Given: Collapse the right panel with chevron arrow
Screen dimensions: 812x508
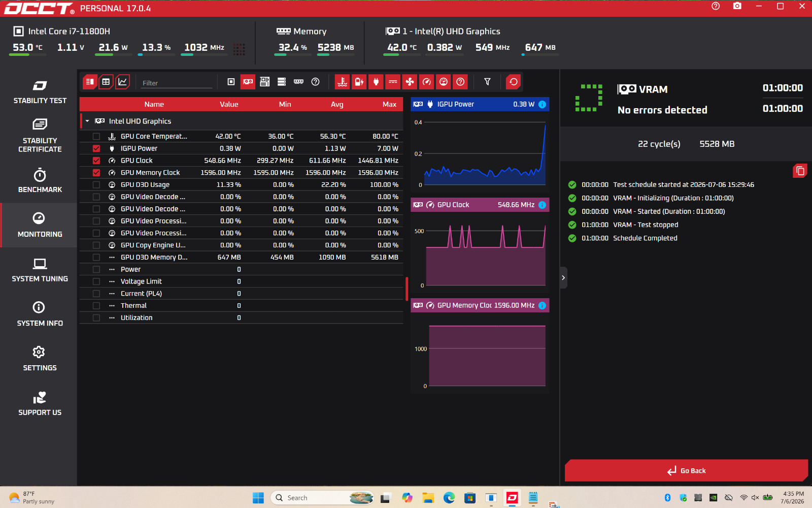Looking at the screenshot, I should [563, 278].
